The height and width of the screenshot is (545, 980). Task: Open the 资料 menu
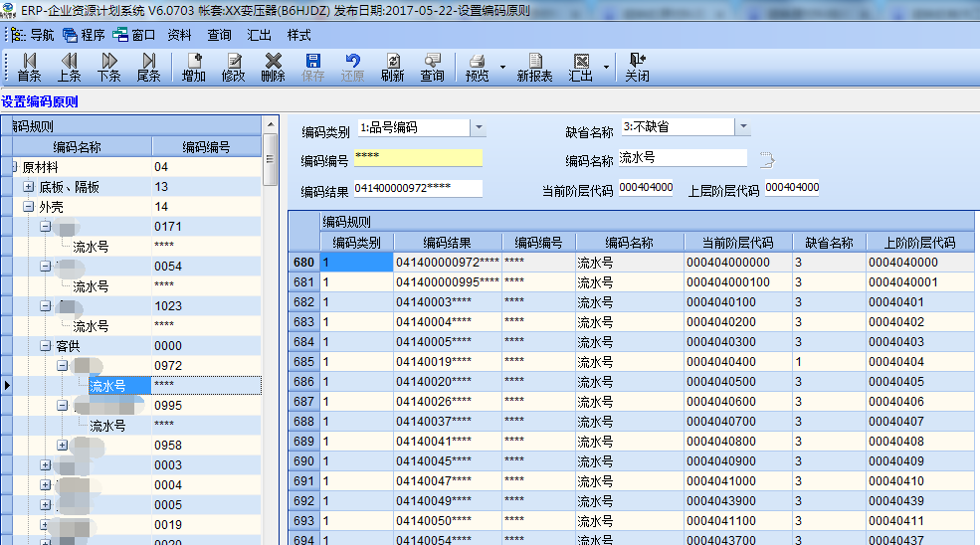tap(179, 35)
